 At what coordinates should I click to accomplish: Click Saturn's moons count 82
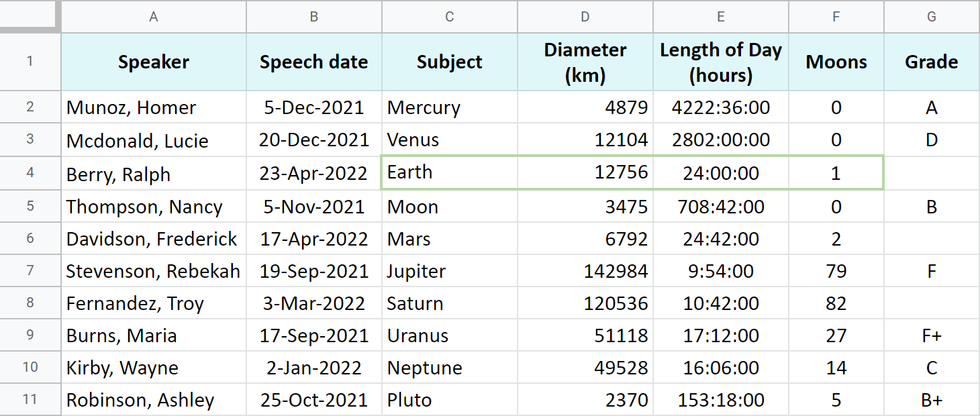pos(836,303)
